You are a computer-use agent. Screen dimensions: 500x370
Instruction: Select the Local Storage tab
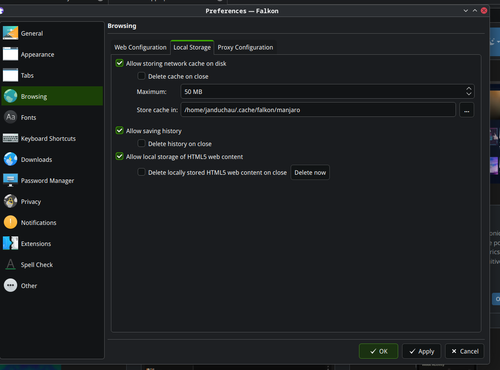pyautogui.click(x=192, y=47)
